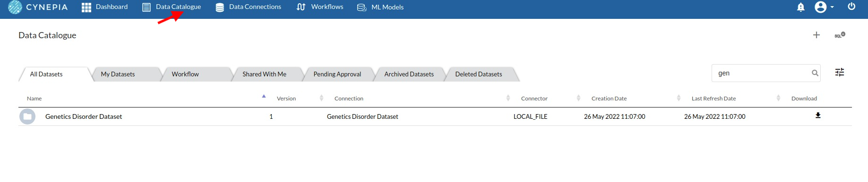The image size is (868, 182).
Task: Show the Archived Datasets tab
Action: pos(409,74)
